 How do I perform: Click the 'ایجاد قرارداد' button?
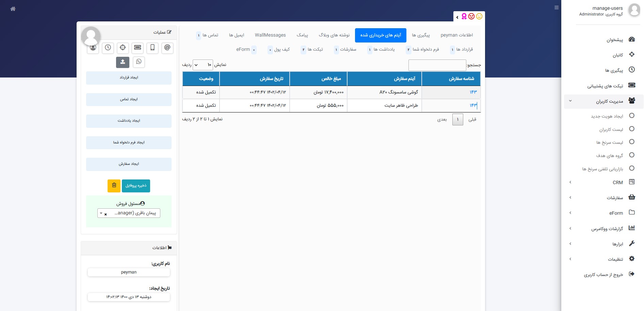(x=129, y=78)
